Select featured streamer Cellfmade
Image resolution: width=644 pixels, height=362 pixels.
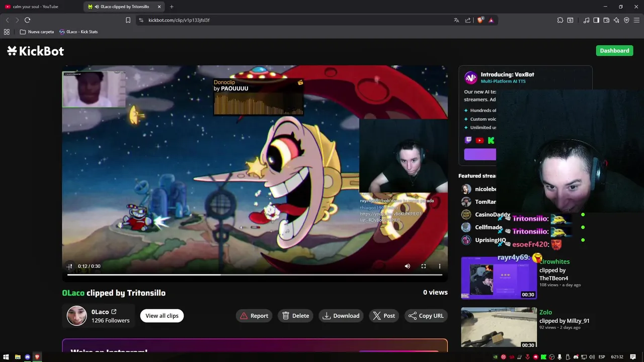(481, 227)
